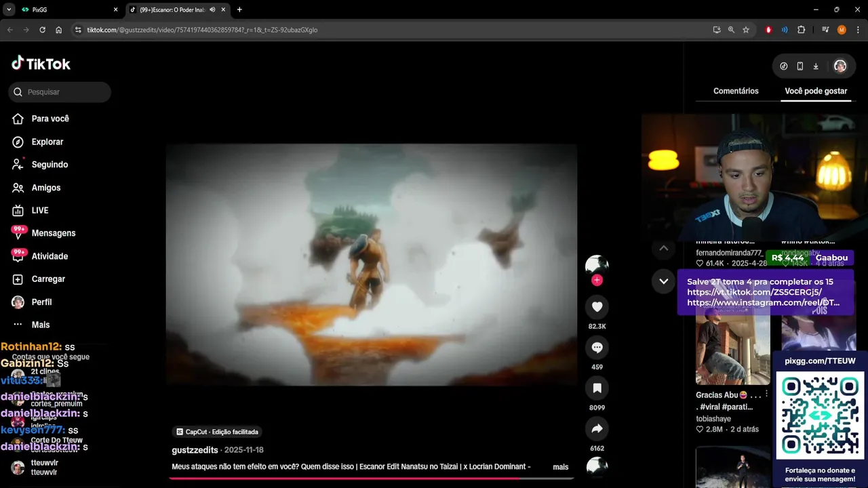
Task: Switch to Comentários tab
Action: click(x=736, y=91)
